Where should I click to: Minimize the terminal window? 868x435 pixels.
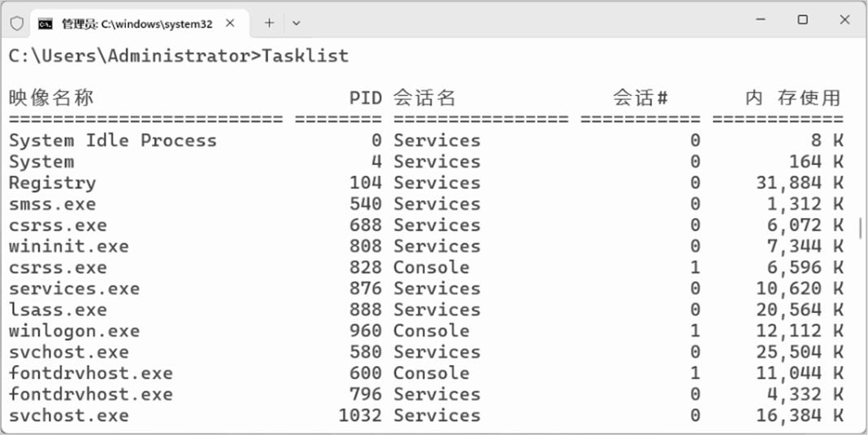coord(760,20)
